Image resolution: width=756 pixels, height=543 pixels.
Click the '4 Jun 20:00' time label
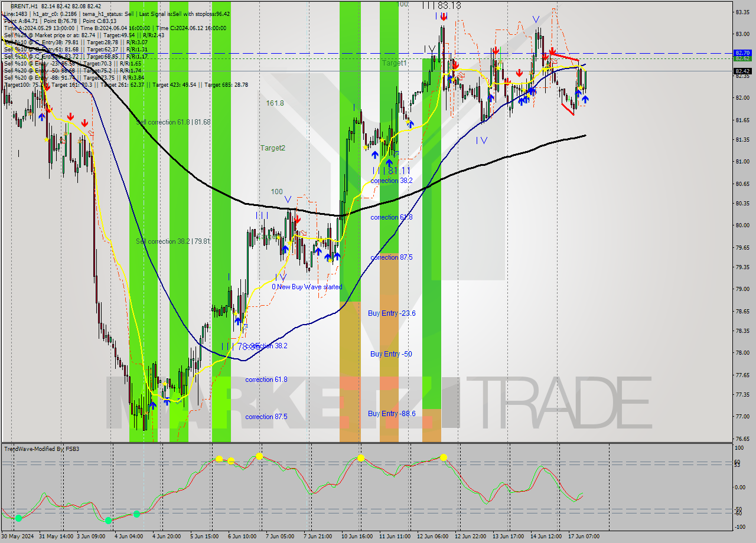(167, 537)
